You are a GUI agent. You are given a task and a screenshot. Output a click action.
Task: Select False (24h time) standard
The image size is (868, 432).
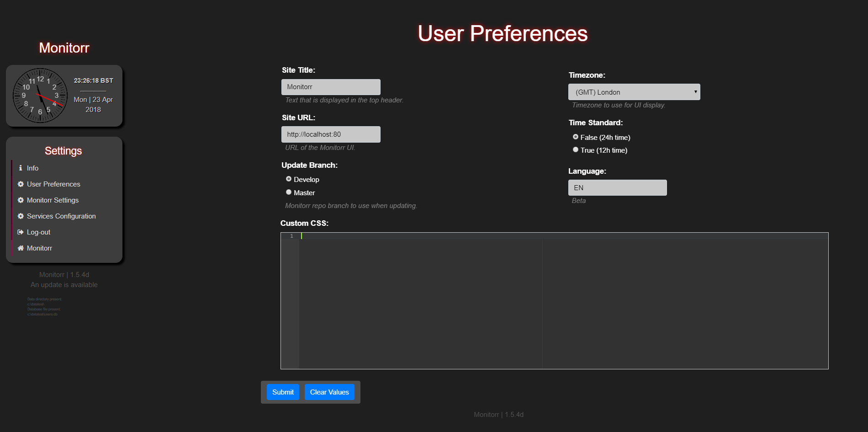(x=575, y=136)
